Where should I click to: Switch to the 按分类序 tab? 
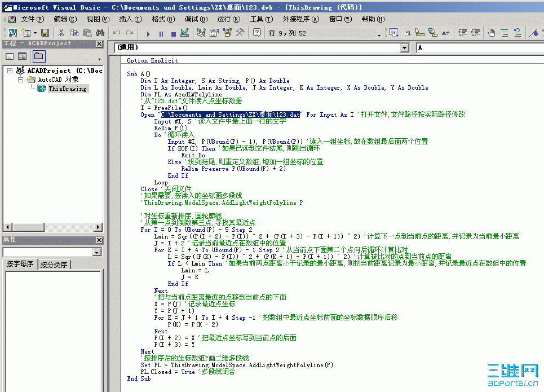pos(54,265)
